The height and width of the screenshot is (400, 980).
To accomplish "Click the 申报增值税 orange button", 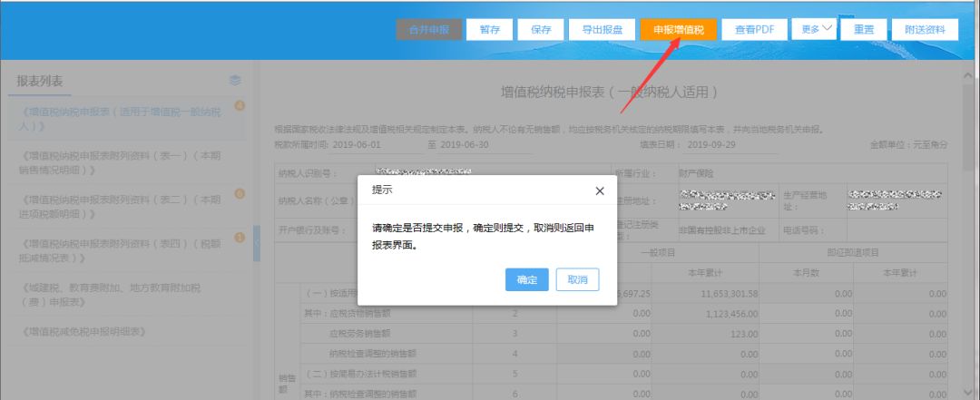I will [x=679, y=29].
